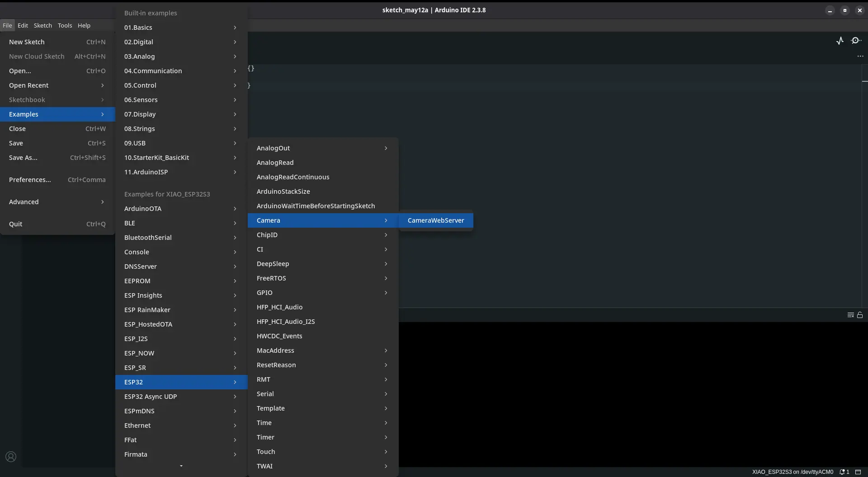This screenshot has width=868, height=477.
Task: Expand ESP Insights examples
Action: [x=181, y=295]
